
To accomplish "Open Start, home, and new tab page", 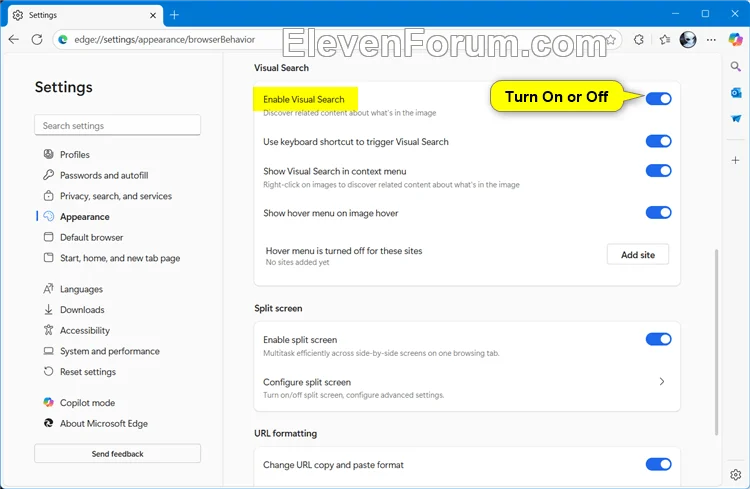I will click(x=120, y=258).
